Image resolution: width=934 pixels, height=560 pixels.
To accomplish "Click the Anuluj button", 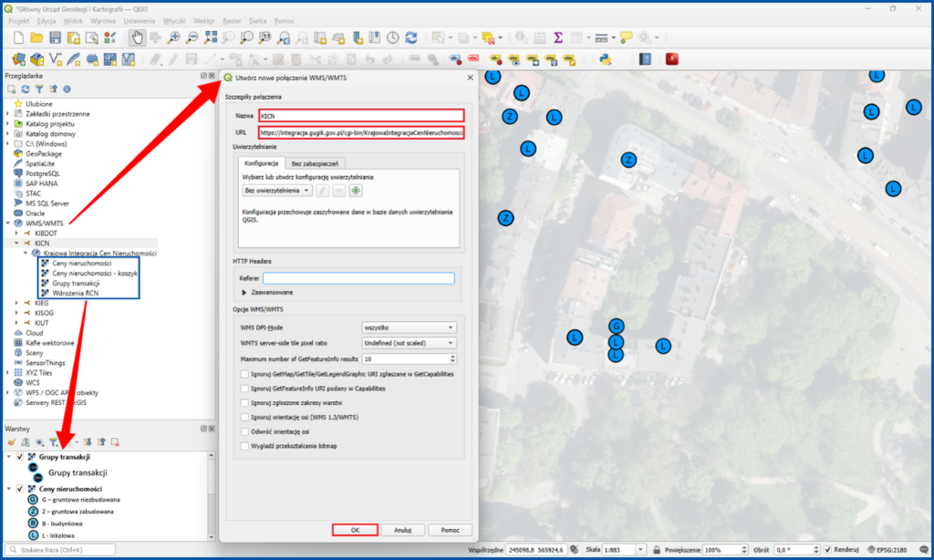I will click(402, 530).
